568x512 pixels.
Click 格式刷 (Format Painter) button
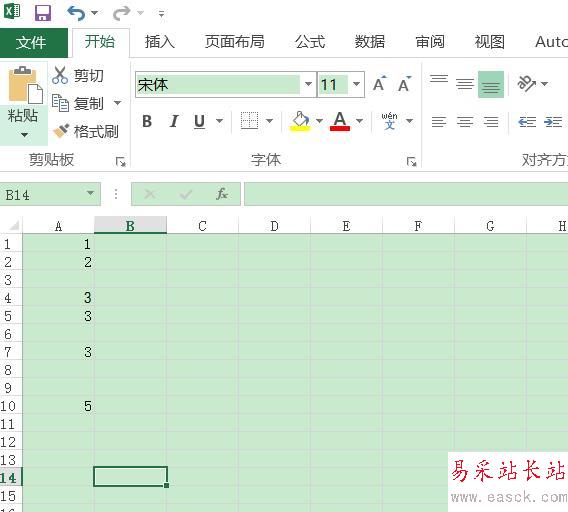(85, 131)
